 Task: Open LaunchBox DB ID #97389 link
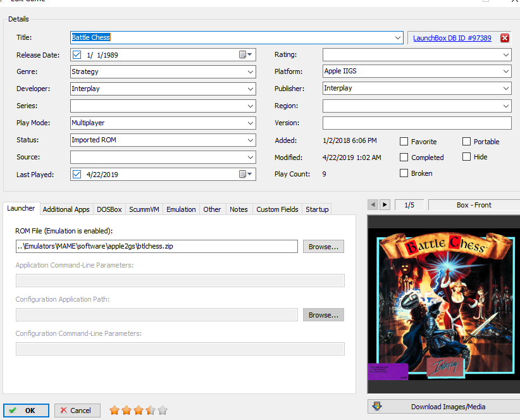pos(452,38)
